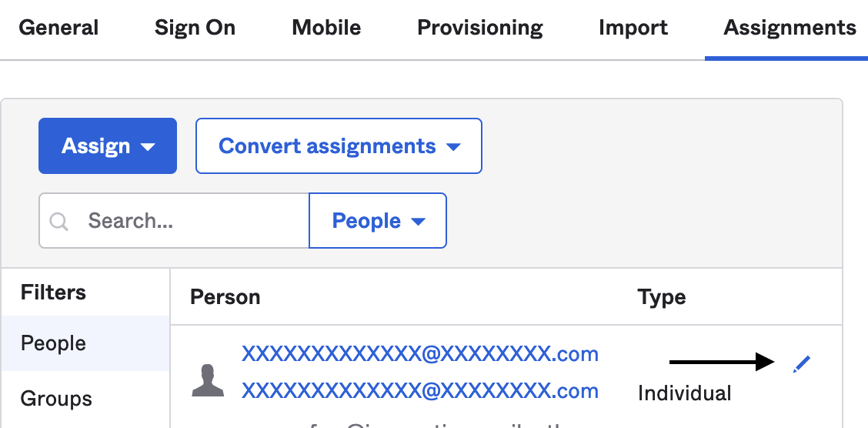Open the first user email link
Screen dimensions: 868x428
click(x=420, y=354)
